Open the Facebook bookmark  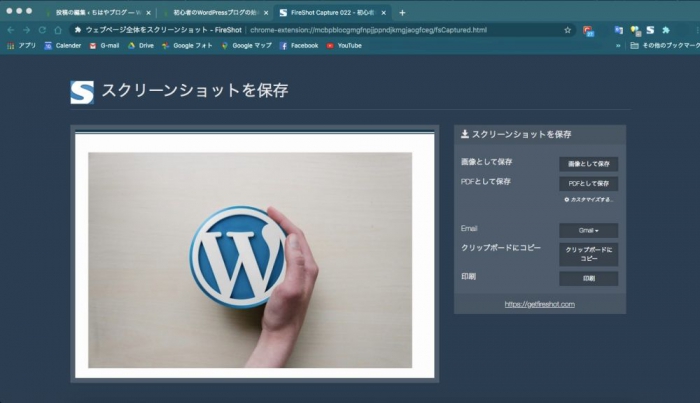[299, 46]
